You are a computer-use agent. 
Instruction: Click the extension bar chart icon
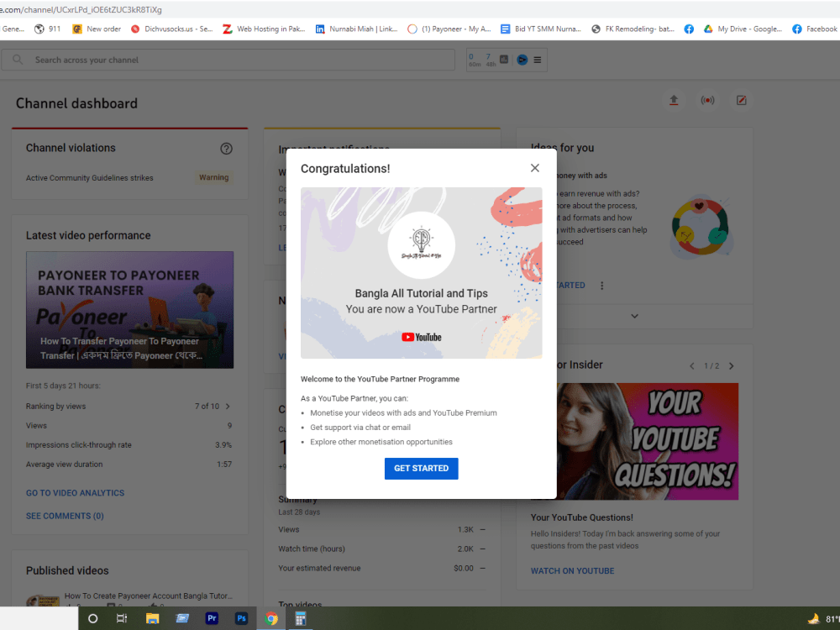click(504, 60)
